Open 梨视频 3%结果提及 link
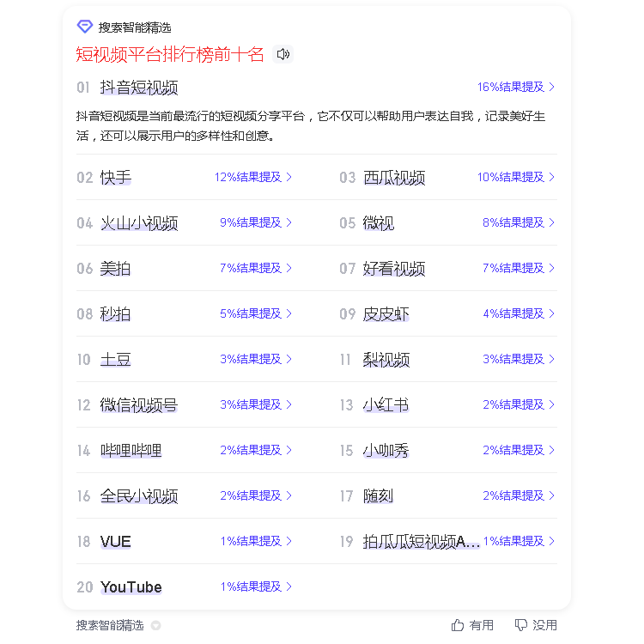Image resolution: width=644 pixels, height=644 pixels. coord(519,360)
